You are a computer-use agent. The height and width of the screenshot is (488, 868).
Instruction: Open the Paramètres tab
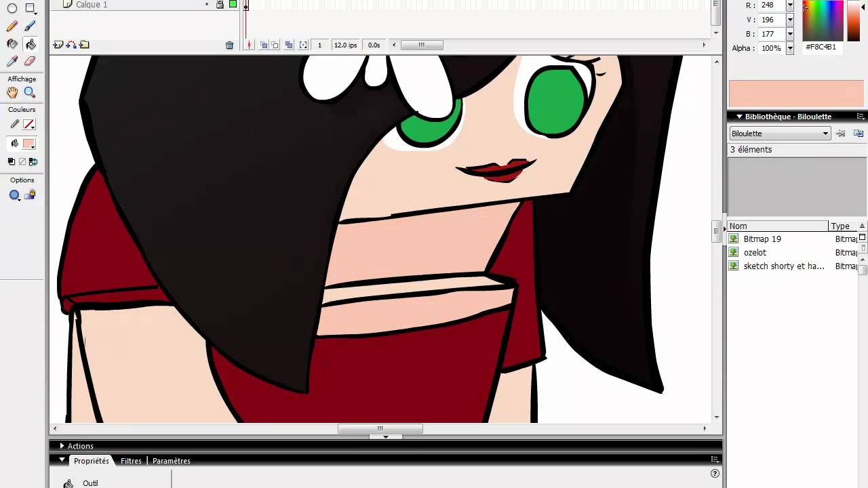click(171, 461)
